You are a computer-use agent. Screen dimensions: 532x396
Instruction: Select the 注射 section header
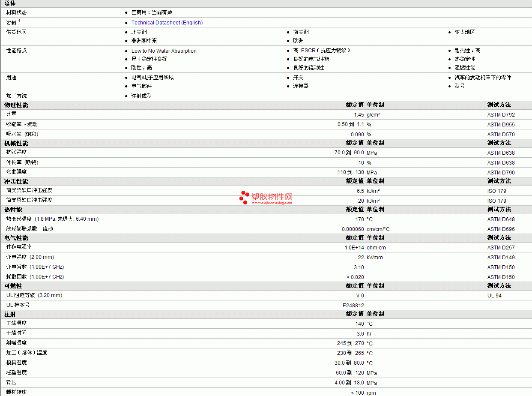(x=10, y=314)
